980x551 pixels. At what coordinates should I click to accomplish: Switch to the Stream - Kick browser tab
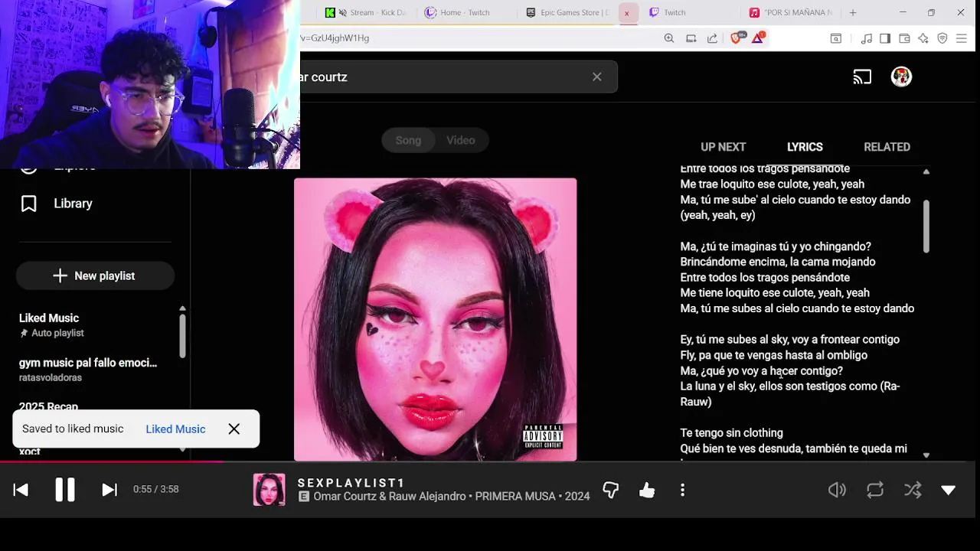(x=365, y=12)
